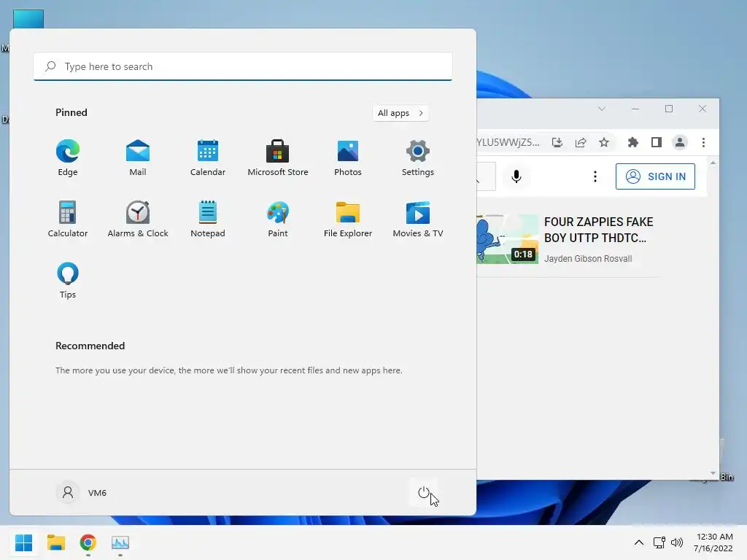Share this page in Chrome

coord(580,142)
